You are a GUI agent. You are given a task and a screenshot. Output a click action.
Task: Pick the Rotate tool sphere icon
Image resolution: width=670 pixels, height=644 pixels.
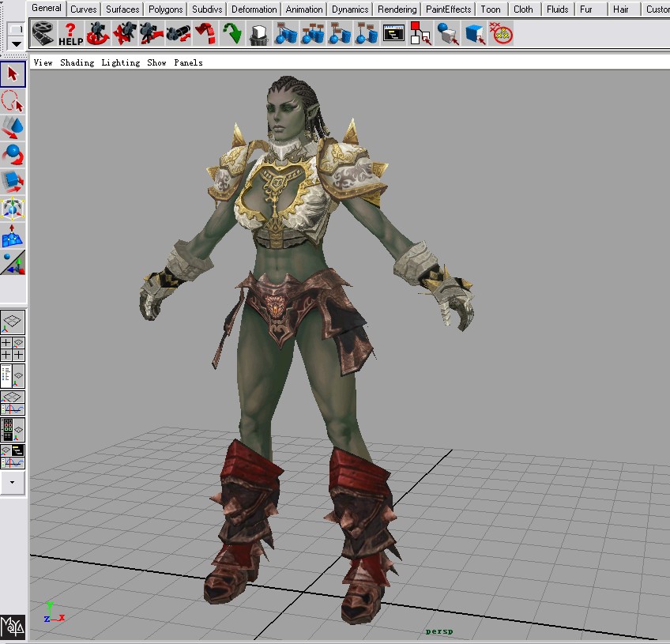(13, 155)
